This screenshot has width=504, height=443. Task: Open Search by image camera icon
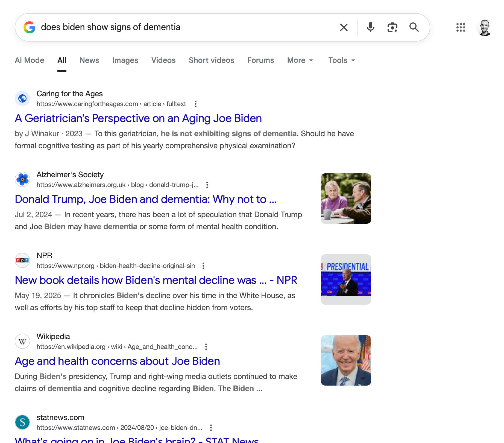point(392,27)
